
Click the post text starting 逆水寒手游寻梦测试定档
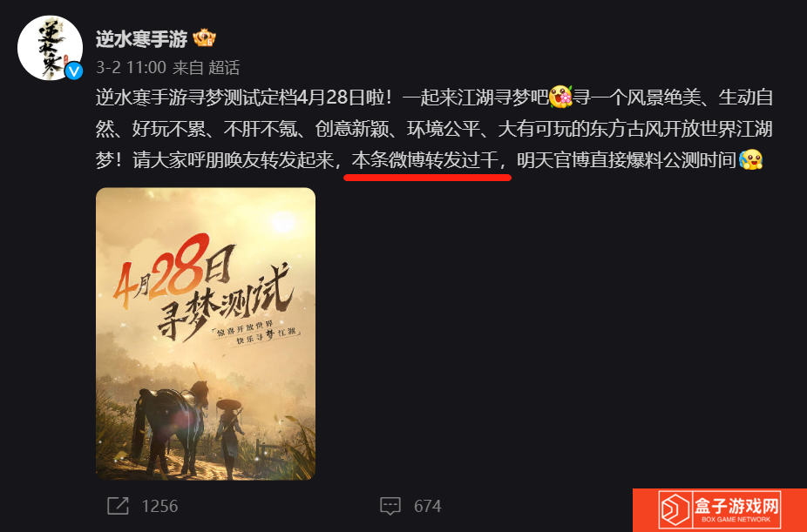click(434, 129)
